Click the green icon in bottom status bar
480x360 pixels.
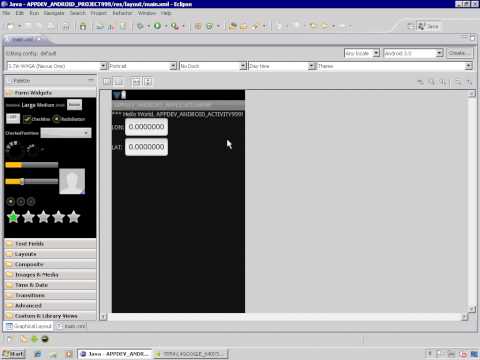coord(34,339)
